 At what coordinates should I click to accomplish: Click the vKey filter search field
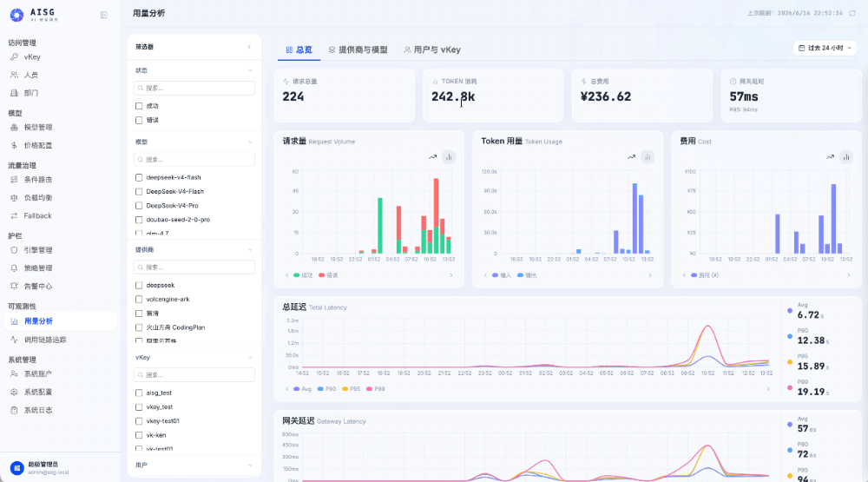coord(194,375)
